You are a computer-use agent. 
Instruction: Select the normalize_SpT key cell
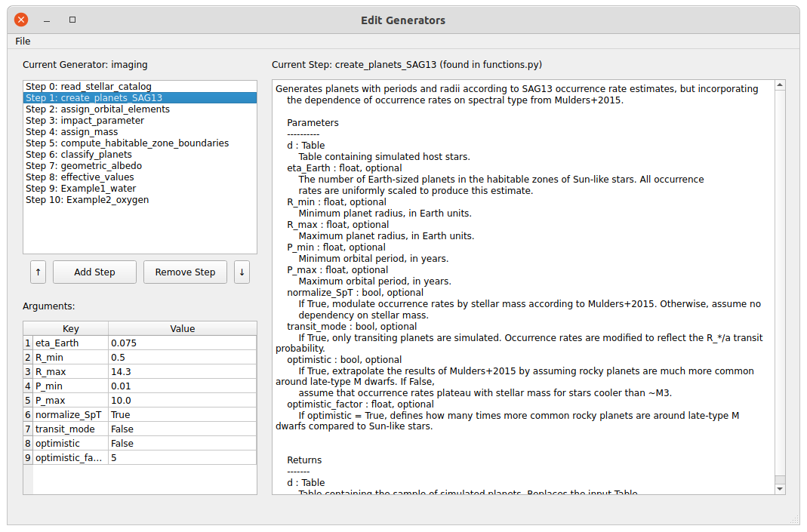pos(70,415)
